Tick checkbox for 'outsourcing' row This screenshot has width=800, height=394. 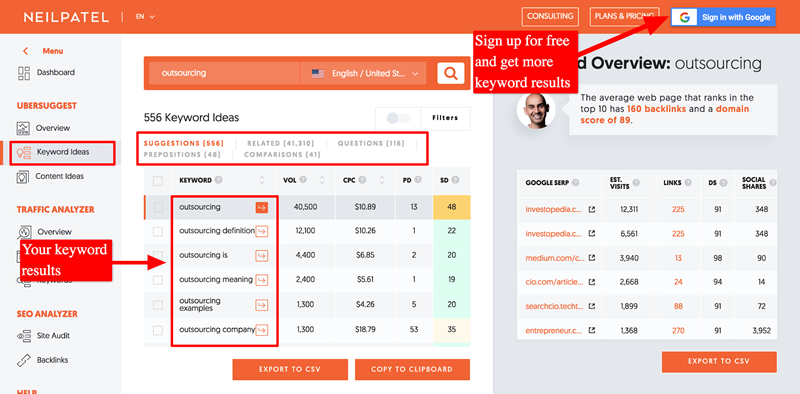coord(159,207)
